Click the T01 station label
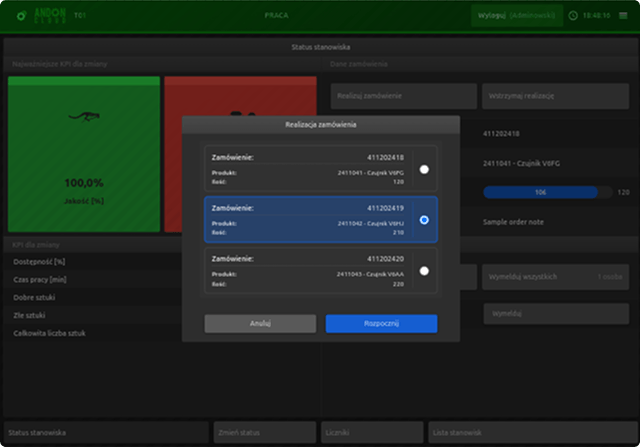Screen dimensions: 640x447 [80, 15]
